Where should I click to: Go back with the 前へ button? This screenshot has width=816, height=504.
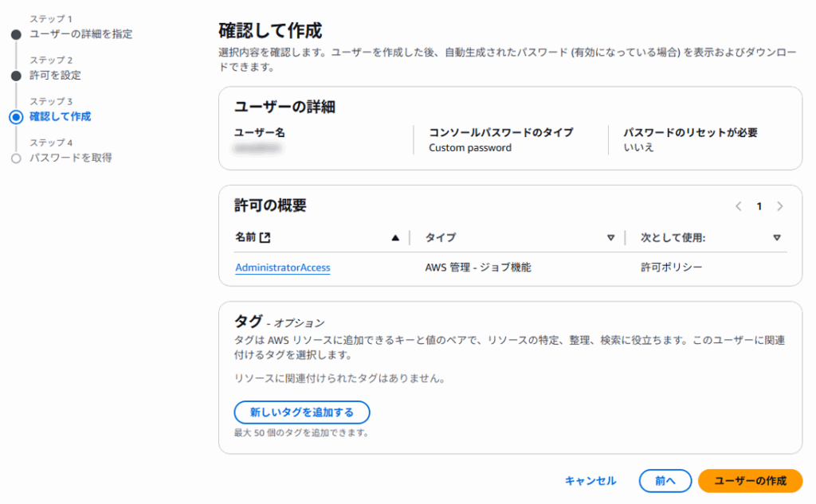665,481
